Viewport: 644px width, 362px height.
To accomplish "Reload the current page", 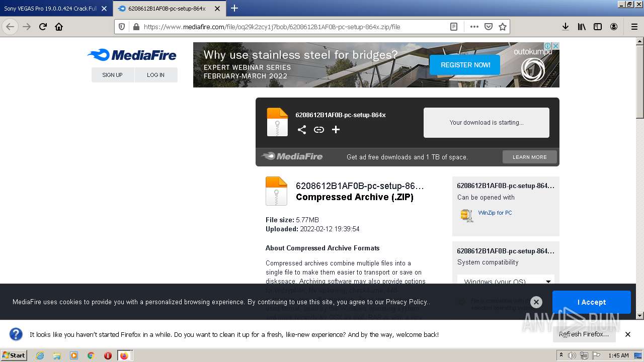I will [43, 27].
